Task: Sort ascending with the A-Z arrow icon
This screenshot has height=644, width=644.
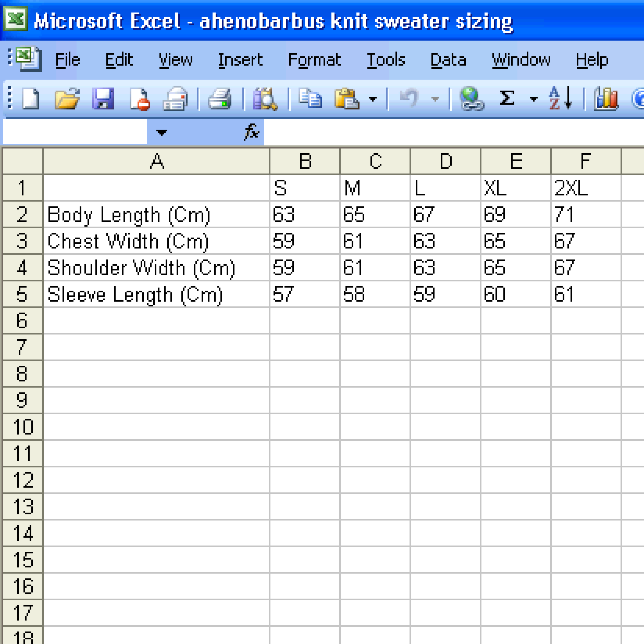Action: coord(561,98)
